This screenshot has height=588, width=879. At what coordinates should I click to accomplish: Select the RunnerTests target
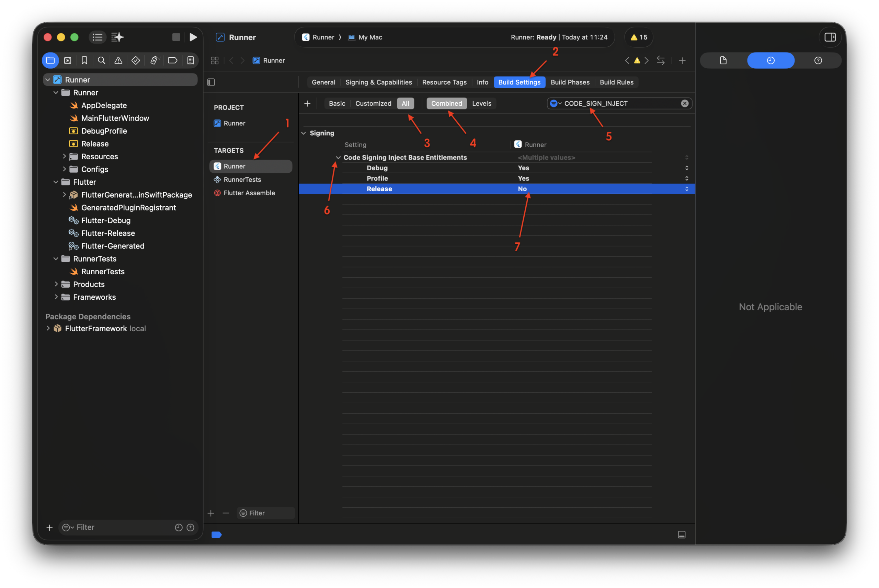coord(242,180)
